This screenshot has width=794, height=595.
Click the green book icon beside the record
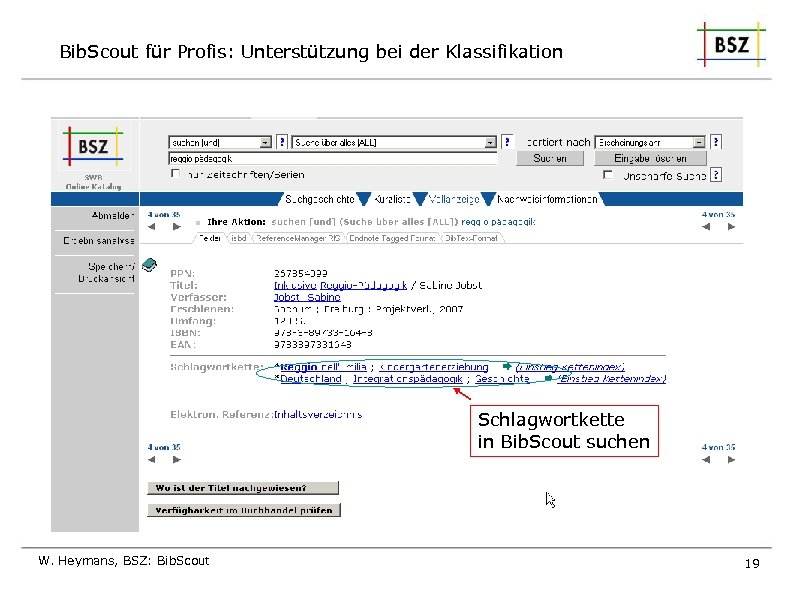[149, 264]
